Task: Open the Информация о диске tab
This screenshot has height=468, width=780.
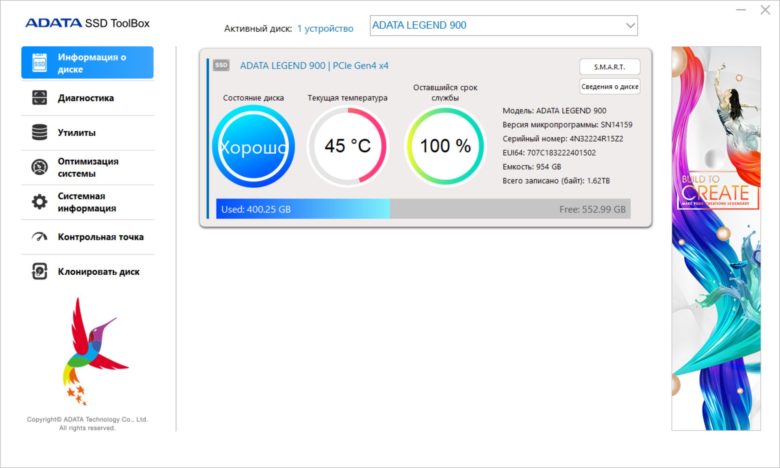Action: point(87,63)
